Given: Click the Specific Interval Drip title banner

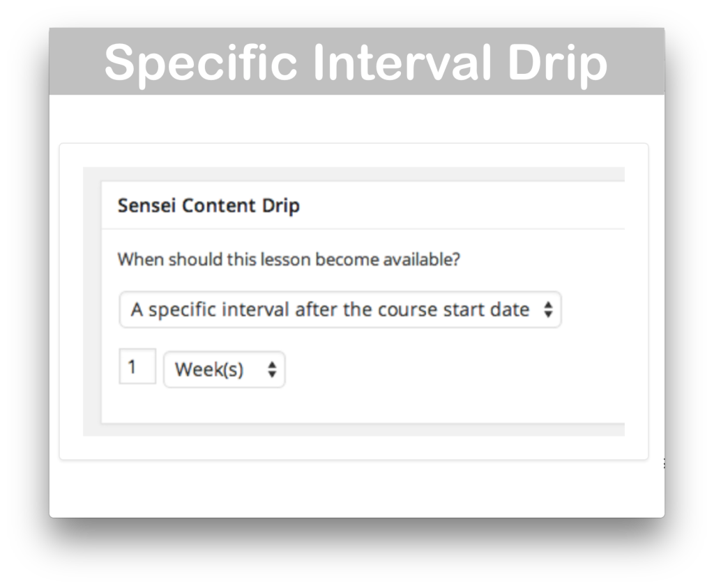Looking at the screenshot, I should tap(357, 61).
